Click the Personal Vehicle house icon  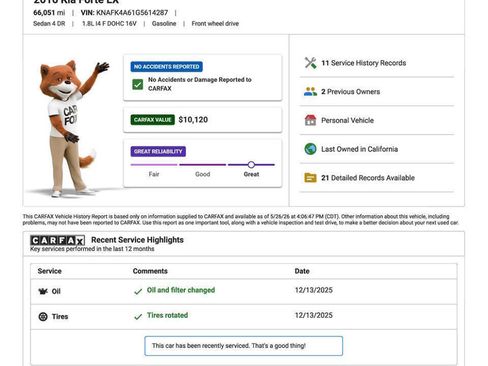(310, 120)
